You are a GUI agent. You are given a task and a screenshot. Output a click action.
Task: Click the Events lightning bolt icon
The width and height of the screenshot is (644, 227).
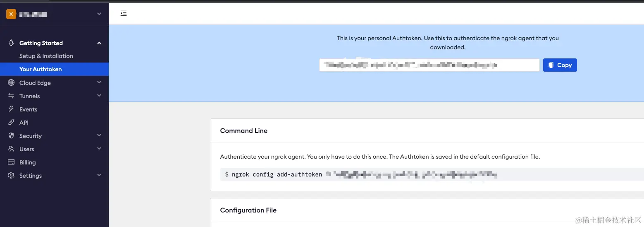click(x=11, y=109)
